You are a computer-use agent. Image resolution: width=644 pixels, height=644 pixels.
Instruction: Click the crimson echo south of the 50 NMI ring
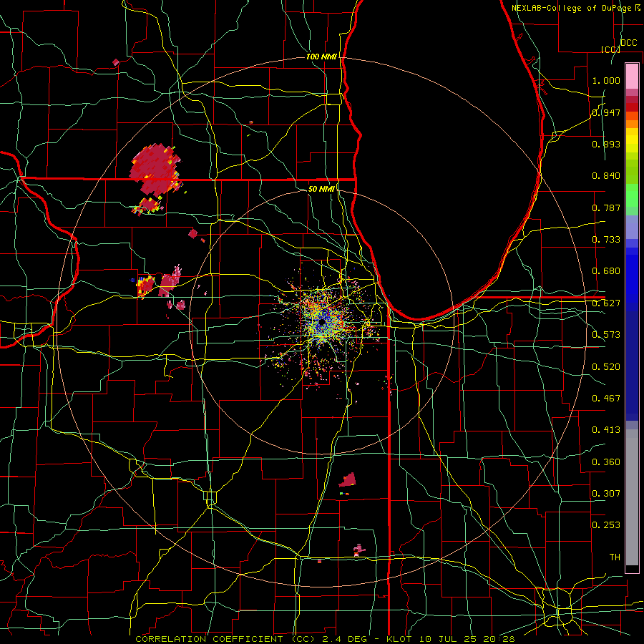pos(348,479)
